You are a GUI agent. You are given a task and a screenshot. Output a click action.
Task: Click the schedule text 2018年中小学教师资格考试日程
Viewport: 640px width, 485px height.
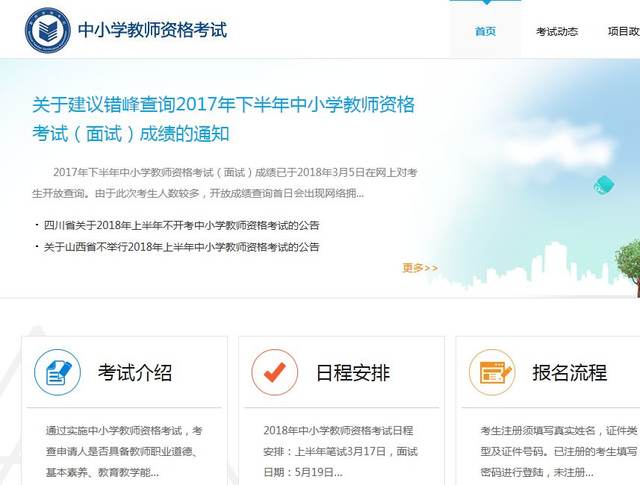point(341,452)
